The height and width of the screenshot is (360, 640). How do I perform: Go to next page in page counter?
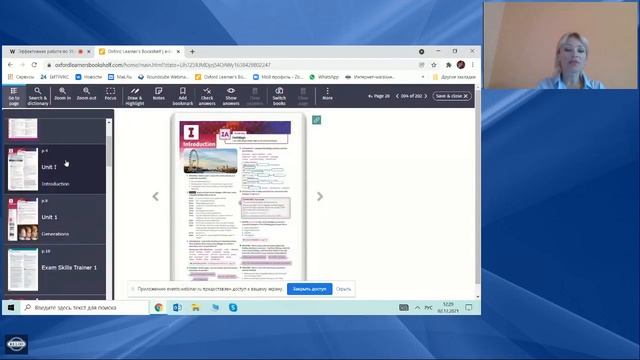click(426, 96)
